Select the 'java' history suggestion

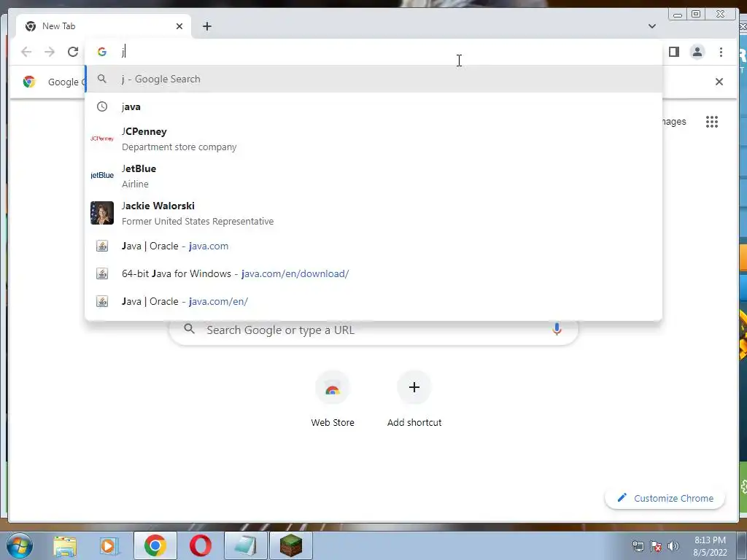(373, 106)
